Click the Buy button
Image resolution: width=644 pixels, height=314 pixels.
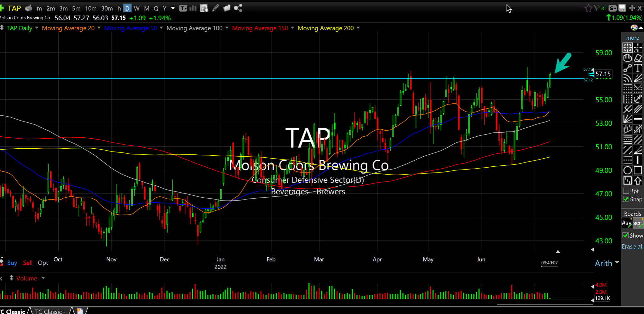(12, 263)
